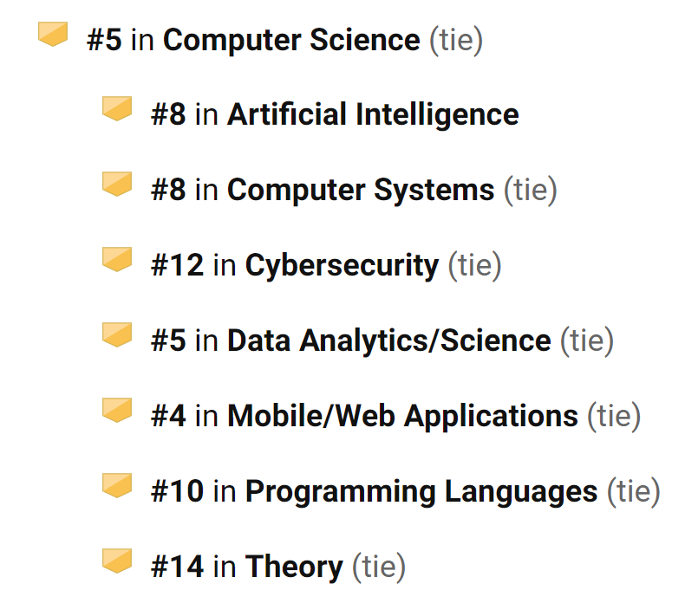The height and width of the screenshot is (616, 698).
Task: Click the badge icon next to Computer Systems
Action: 117,184
